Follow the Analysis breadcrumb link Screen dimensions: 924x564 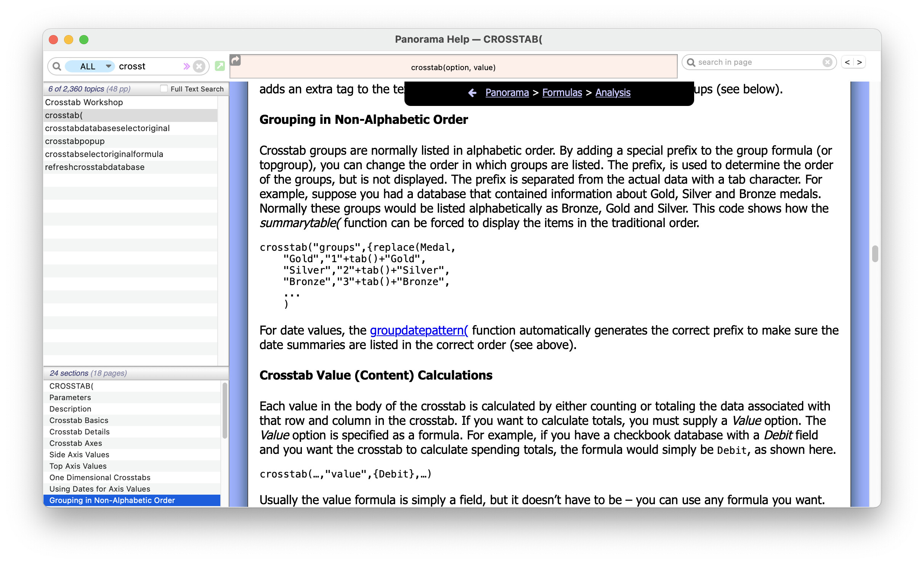(x=613, y=93)
